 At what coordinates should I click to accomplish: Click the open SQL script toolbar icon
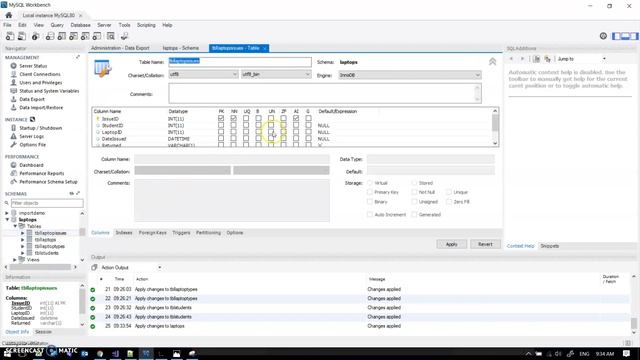(22, 36)
